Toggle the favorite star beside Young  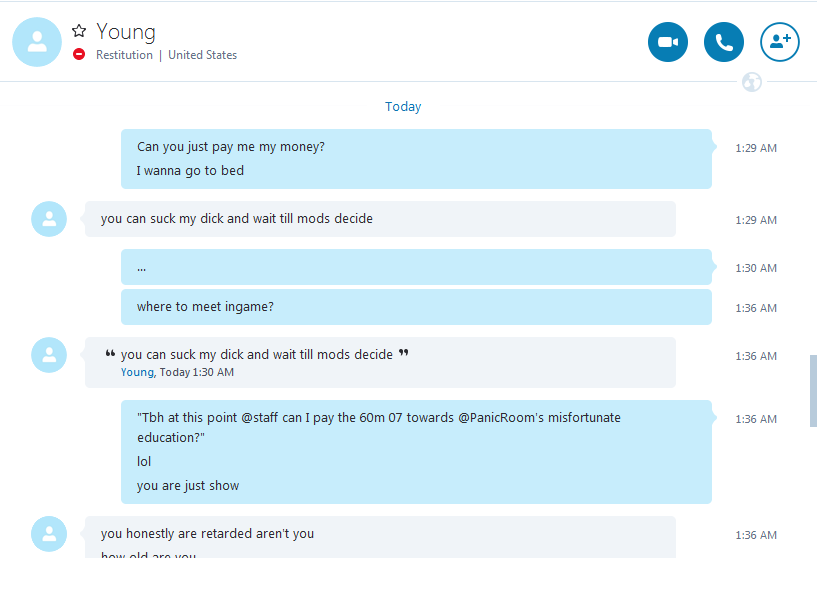tap(79, 31)
